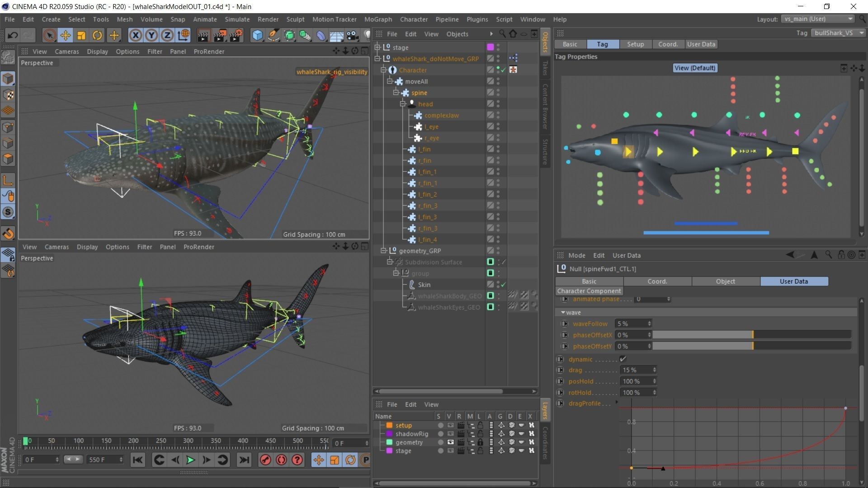The image size is (868, 488).
Task: Toggle the X axis lock
Action: point(136,35)
